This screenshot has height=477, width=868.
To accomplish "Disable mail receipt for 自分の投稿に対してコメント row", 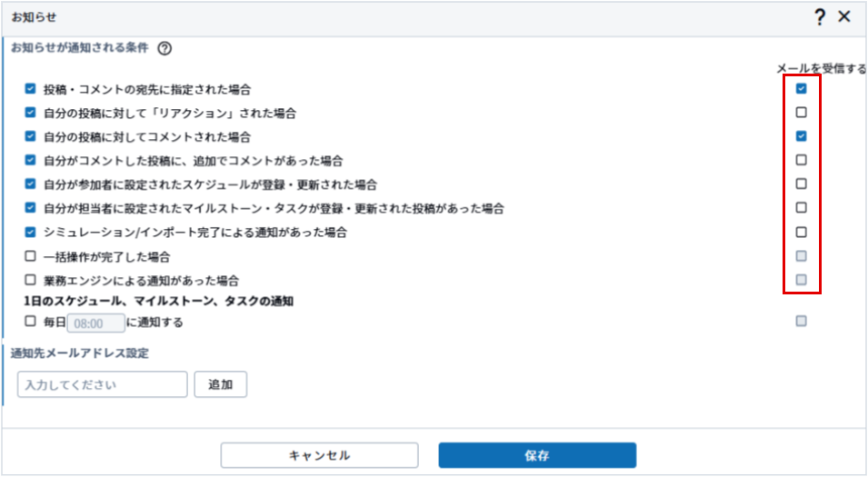I will (801, 136).
